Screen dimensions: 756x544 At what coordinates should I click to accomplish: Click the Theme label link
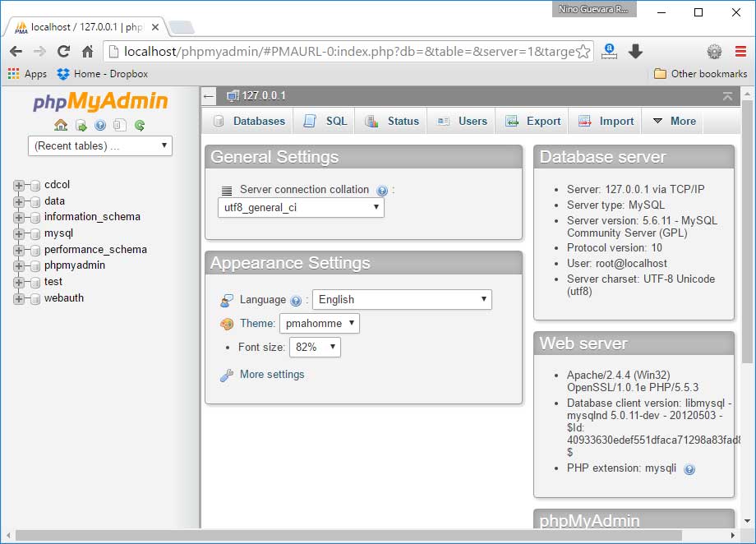click(x=257, y=324)
